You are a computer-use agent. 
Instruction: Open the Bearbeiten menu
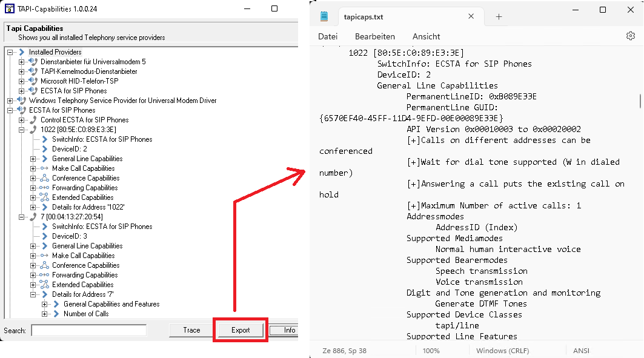374,36
